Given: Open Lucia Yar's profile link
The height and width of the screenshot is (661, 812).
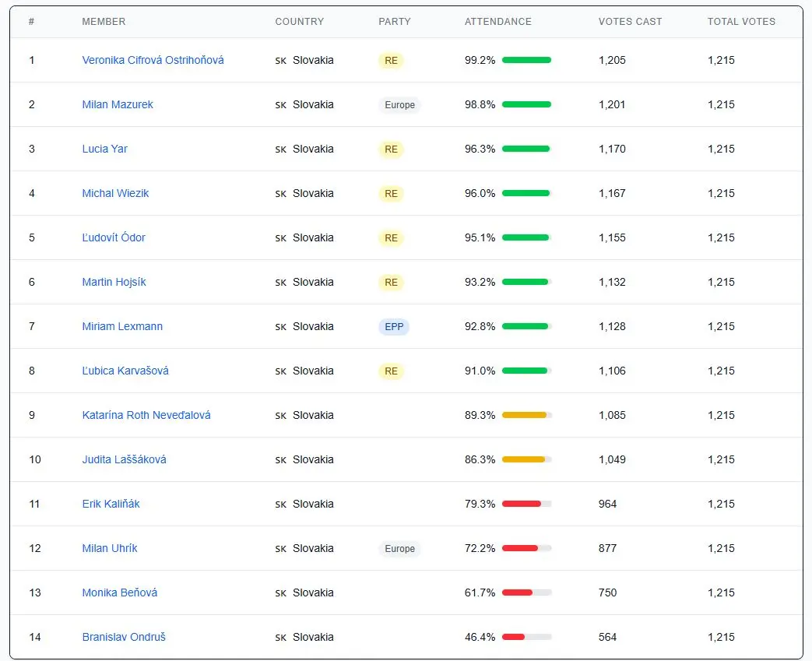Looking at the screenshot, I should click(104, 149).
